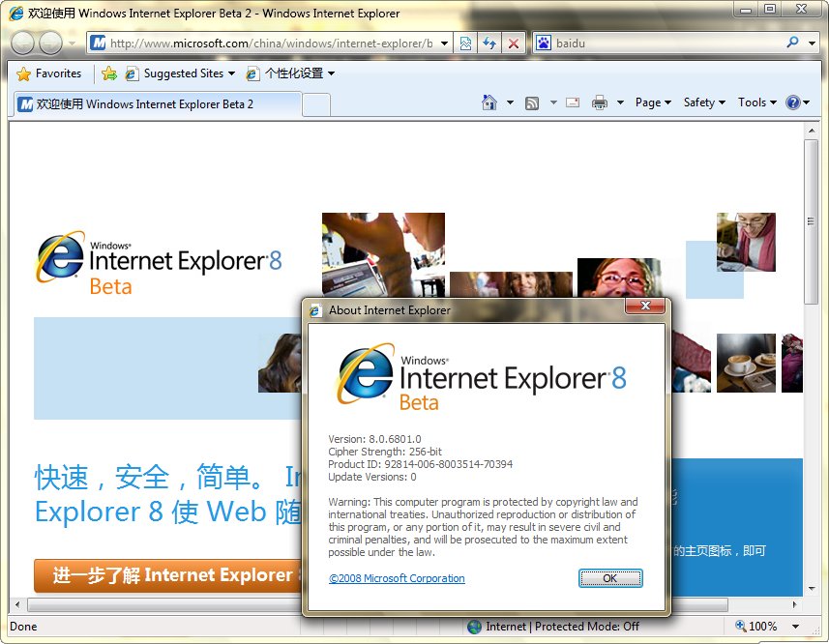Click the IE icon in the browser title bar
Screen dimensions: 829x644
pyautogui.click(x=15, y=14)
